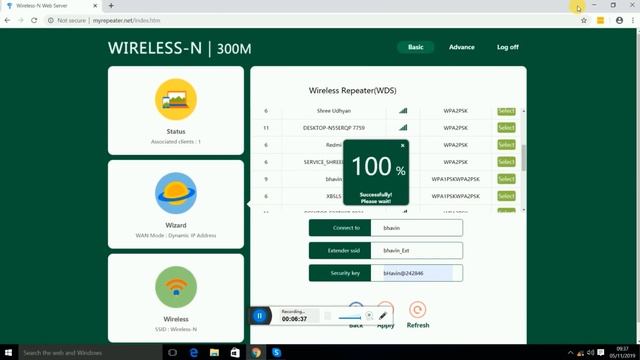
Task: Select the Shree Udhyan network
Action: (x=506, y=111)
